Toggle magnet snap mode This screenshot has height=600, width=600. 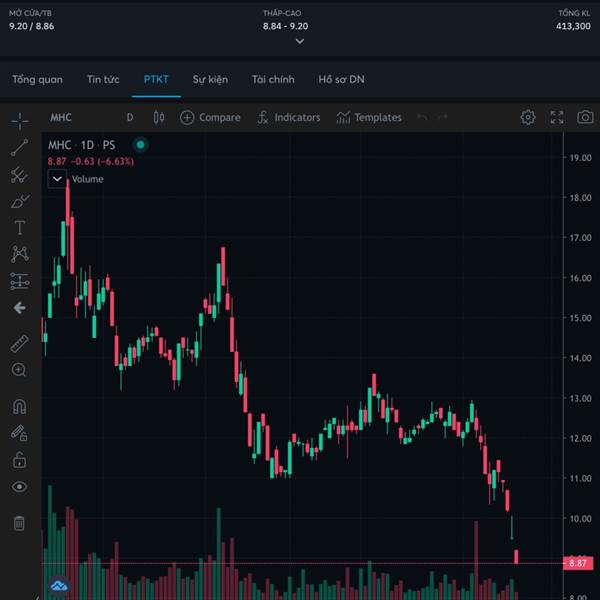point(19,407)
